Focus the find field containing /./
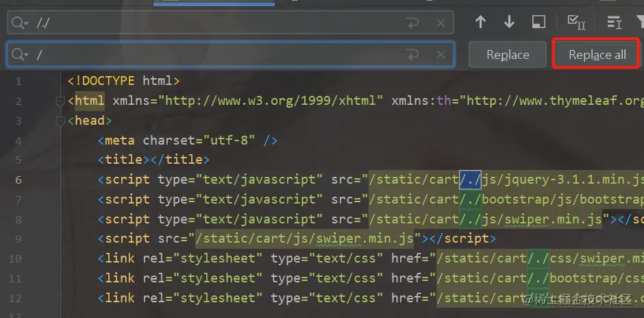 point(230,23)
